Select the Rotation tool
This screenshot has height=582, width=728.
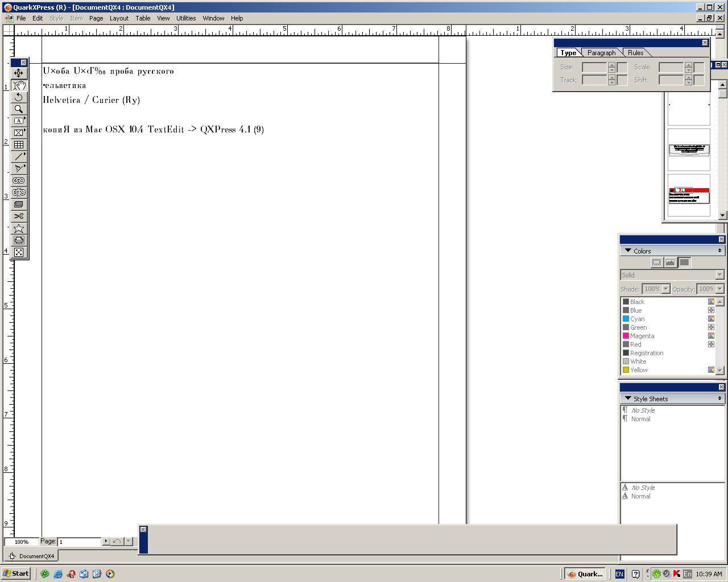[x=19, y=97]
